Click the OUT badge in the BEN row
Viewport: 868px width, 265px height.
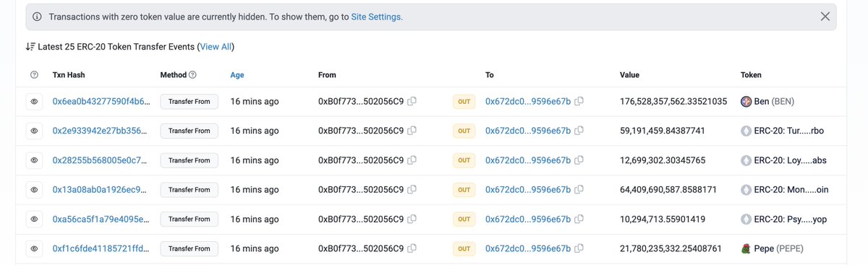[464, 102]
